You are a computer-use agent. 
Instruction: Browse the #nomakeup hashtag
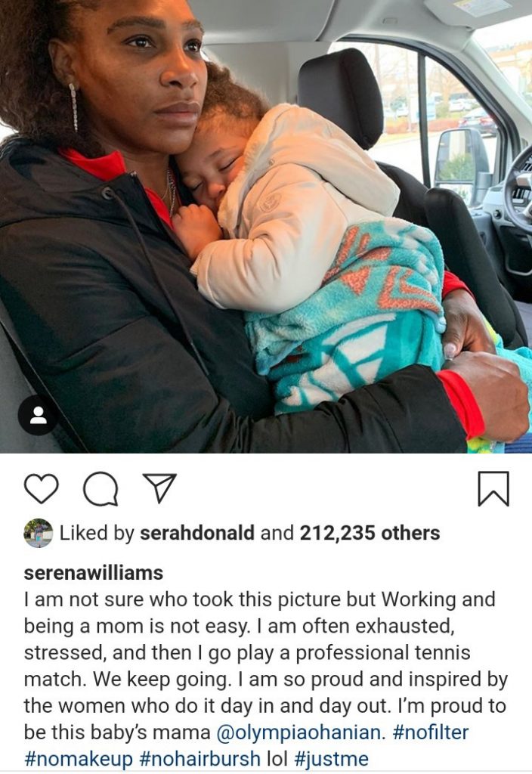(79, 759)
